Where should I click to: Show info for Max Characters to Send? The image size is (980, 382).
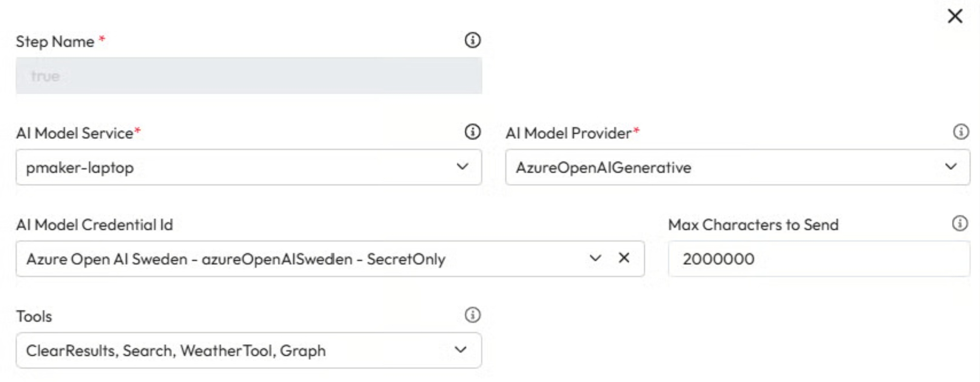point(960,224)
